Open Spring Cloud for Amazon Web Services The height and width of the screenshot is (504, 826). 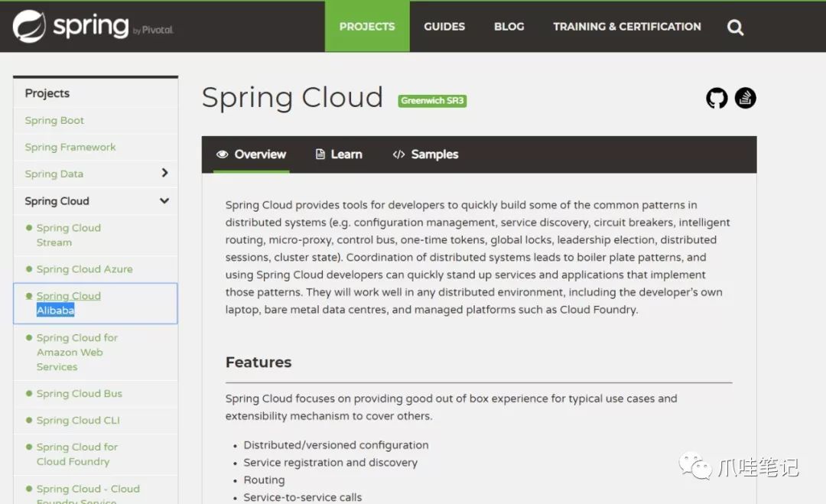point(77,352)
